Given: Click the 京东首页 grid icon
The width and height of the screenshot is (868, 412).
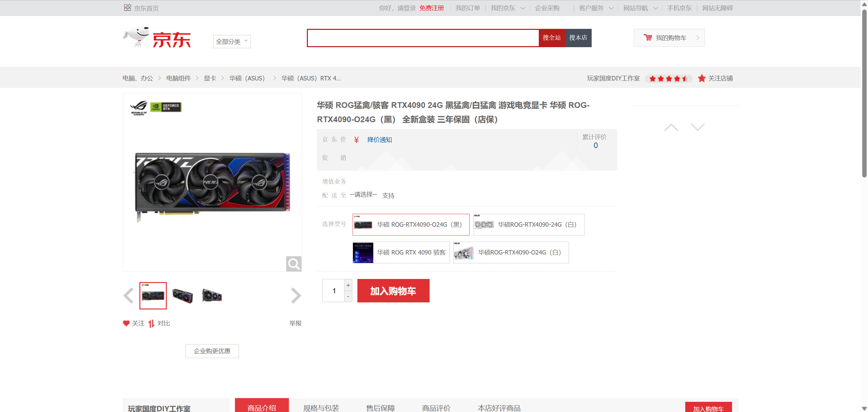Looking at the screenshot, I should coord(127,7).
